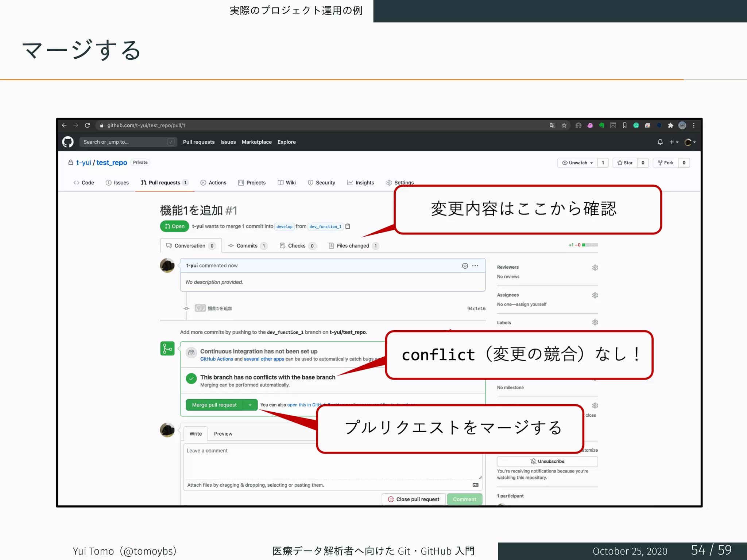747x560 pixels.
Task: Open the translate page icon
Action: pyautogui.click(x=552, y=125)
